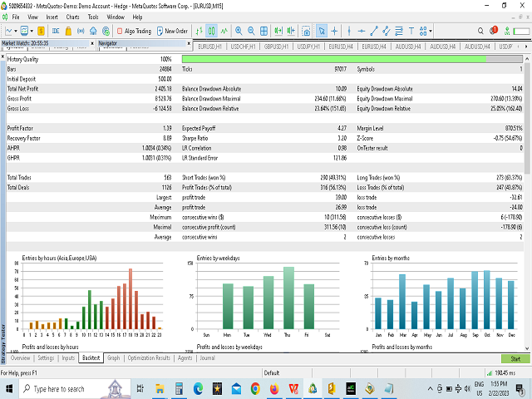
Task: Open the File menu
Action: click(x=16, y=17)
